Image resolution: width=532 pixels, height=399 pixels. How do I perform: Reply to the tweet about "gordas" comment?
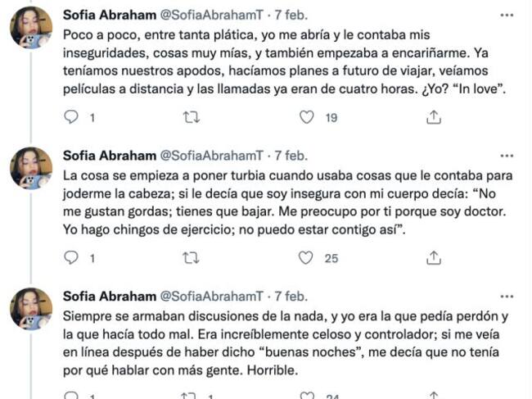coord(70,259)
